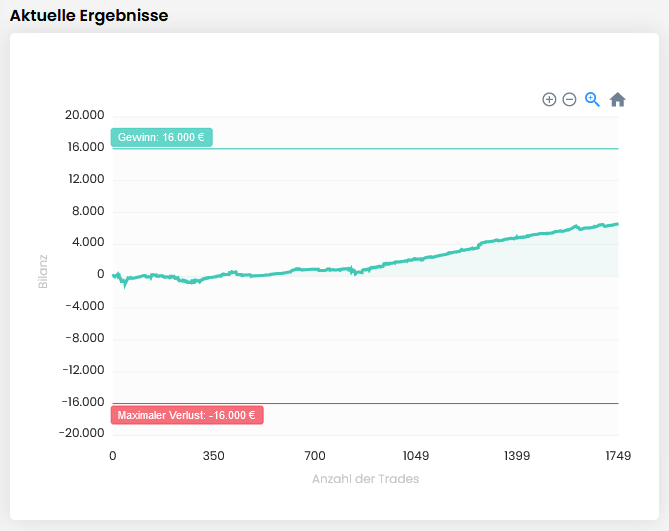Click the 1049 tick on the x-axis
Image resolution: width=669 pixels, height=531 pixels.
(416, 456)
